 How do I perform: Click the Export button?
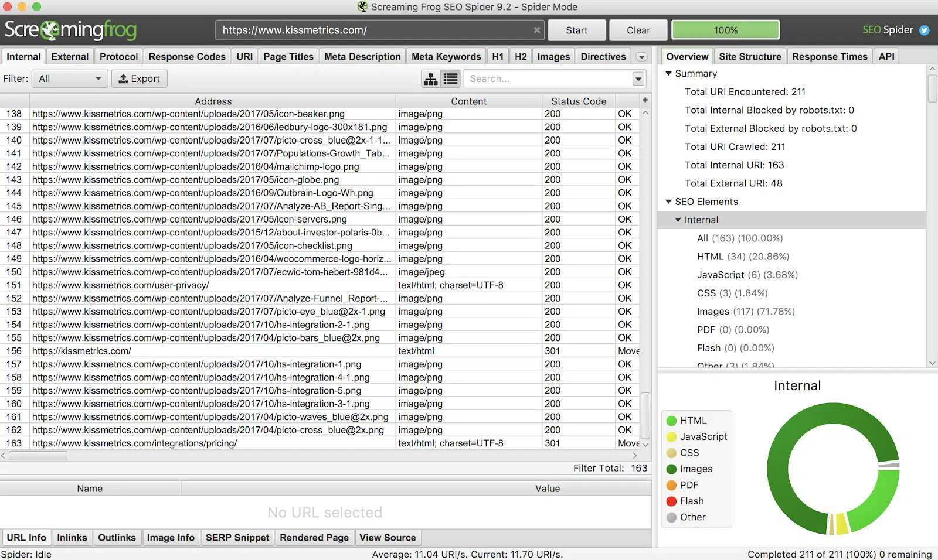(140, 78)
